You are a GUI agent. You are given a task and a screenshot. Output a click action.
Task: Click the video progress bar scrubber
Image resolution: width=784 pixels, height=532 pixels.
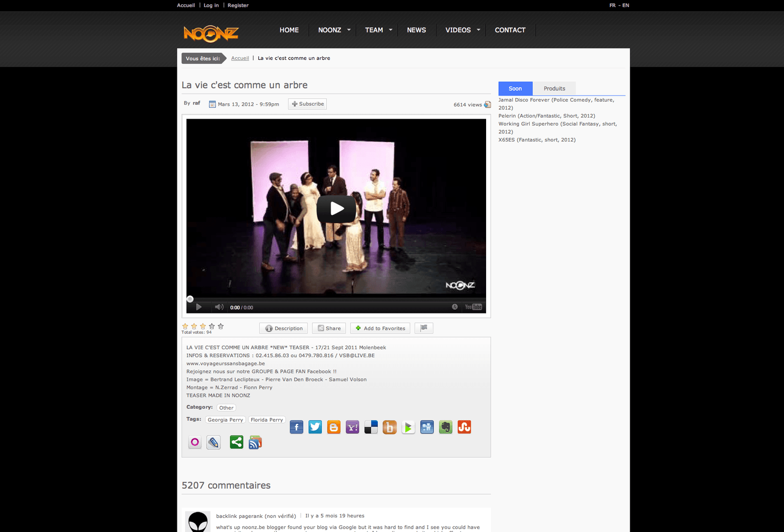(x=190, y=299)
